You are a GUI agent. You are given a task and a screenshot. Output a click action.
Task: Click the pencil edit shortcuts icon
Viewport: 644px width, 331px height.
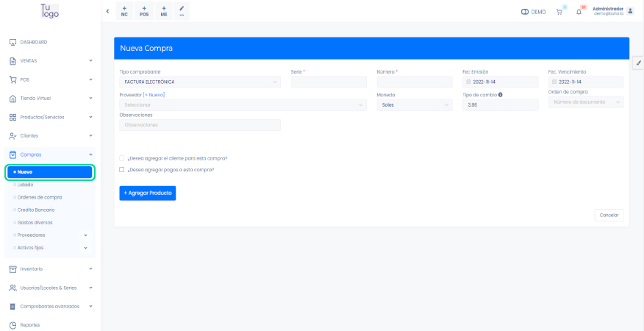click(182, 11)
